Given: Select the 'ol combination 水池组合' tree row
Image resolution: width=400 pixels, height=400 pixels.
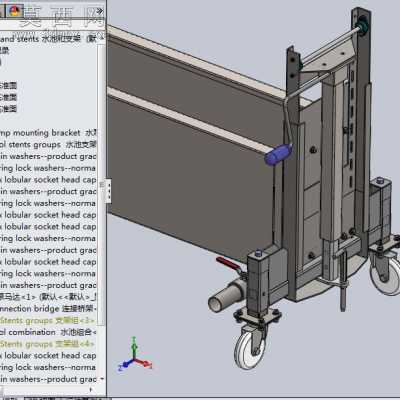Looking at the screenshot, I should click(x=48, y=332).
